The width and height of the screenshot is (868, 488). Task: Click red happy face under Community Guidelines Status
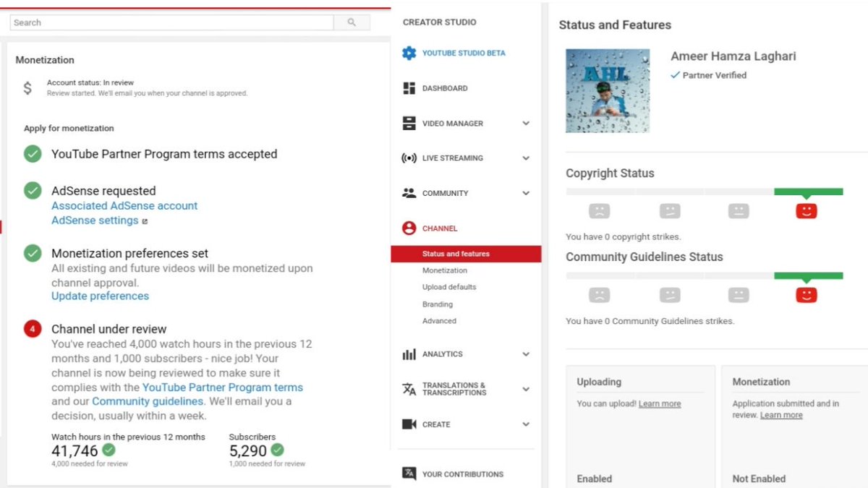(x=807, y=295)
